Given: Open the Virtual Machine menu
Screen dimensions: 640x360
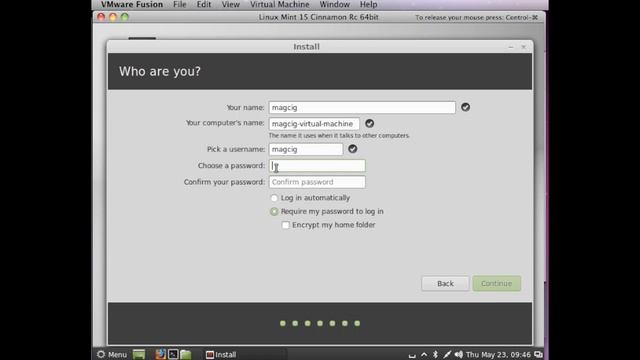Looking at the screenshot, I should coord(280,4).
